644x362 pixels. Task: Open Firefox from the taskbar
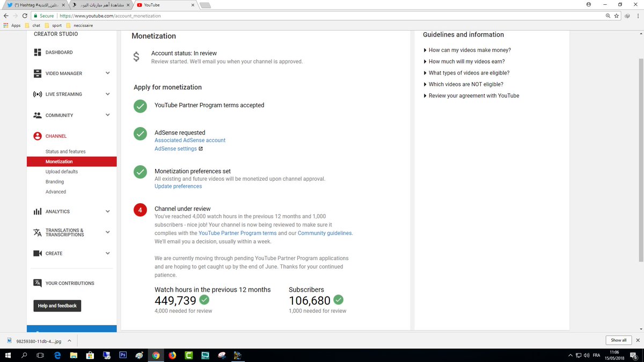click(172, 355)
